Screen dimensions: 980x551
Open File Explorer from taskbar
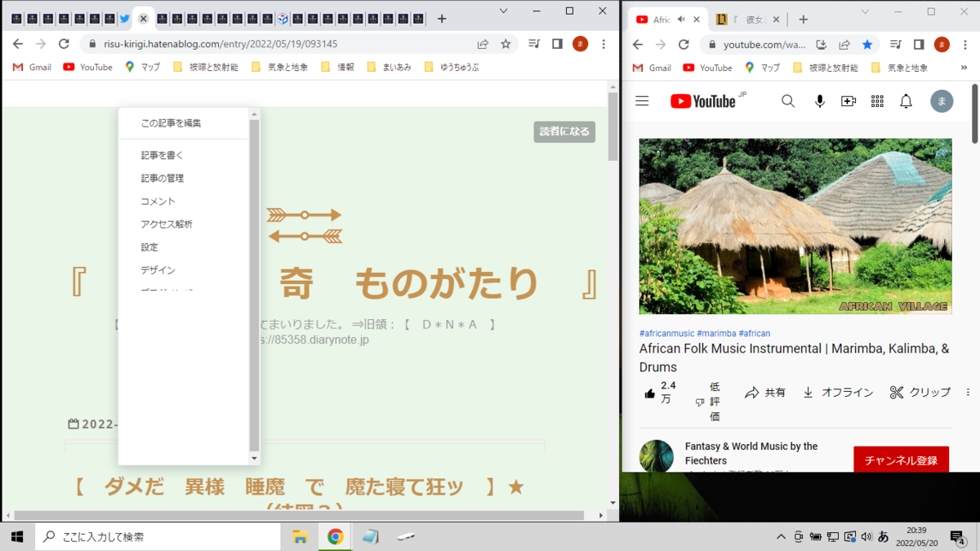[300, 536]
